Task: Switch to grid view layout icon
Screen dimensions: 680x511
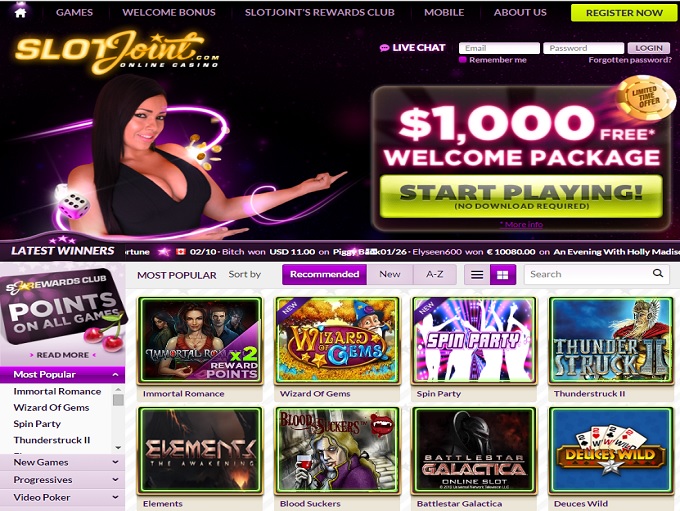Action: click(503, 275)
